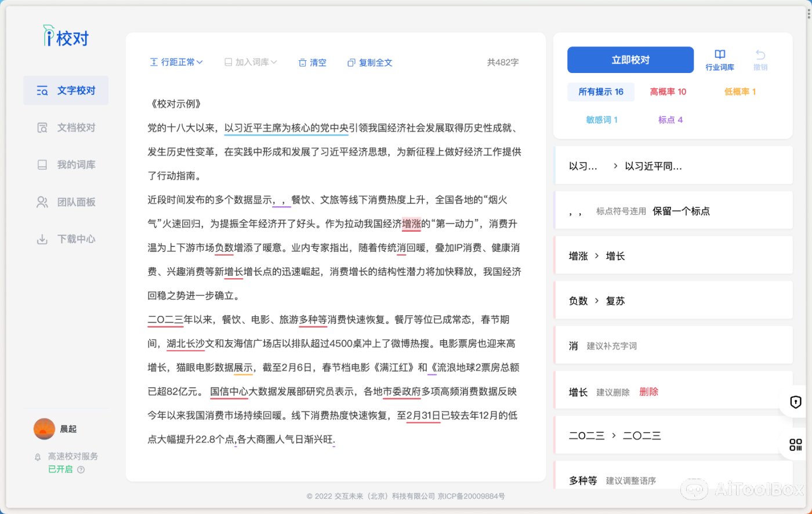This screenshot has height=514, width=812.
Task: Select the 标点 filter toggle
Action: click(x=670, y=119)
